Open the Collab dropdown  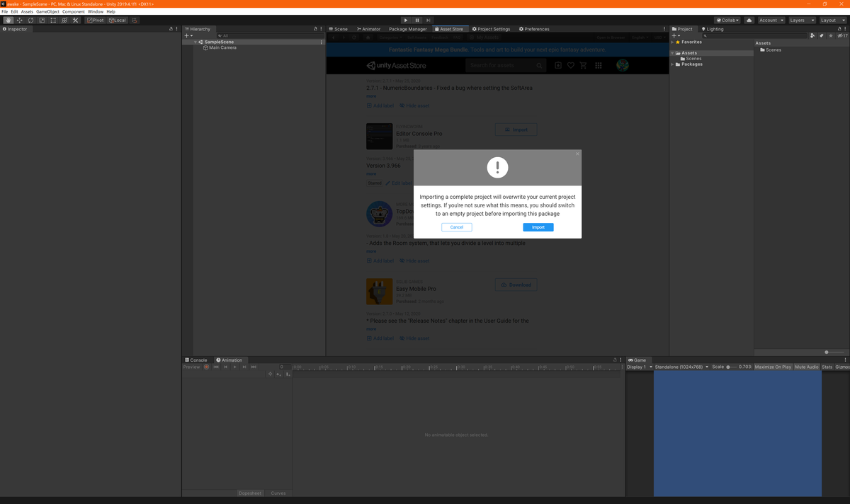click(727, 21)
